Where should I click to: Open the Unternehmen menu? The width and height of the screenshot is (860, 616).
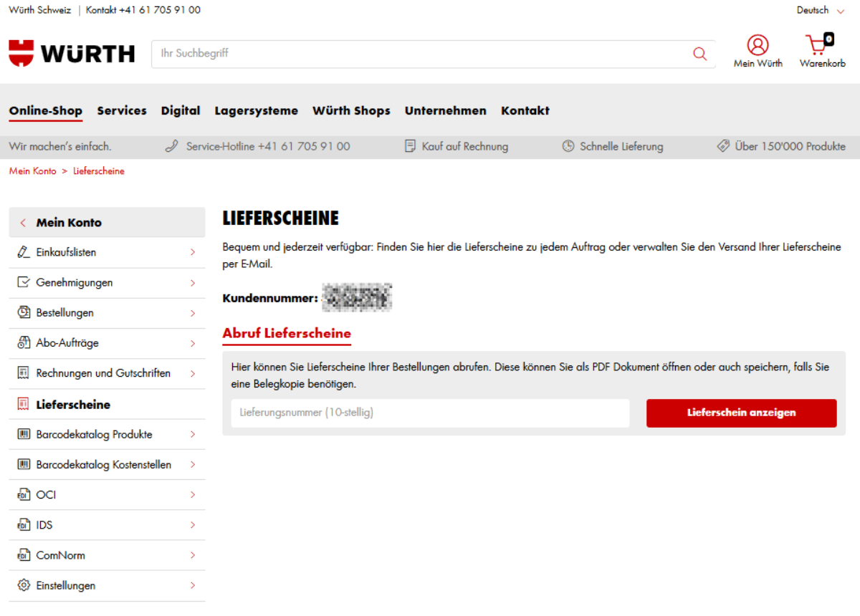pyautogui.click(x=445, y=110)
